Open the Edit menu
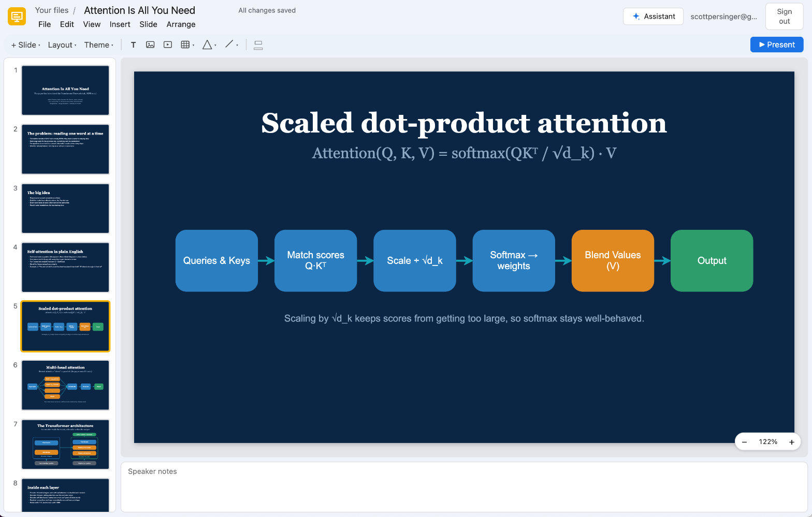 [x=67, y=24]
